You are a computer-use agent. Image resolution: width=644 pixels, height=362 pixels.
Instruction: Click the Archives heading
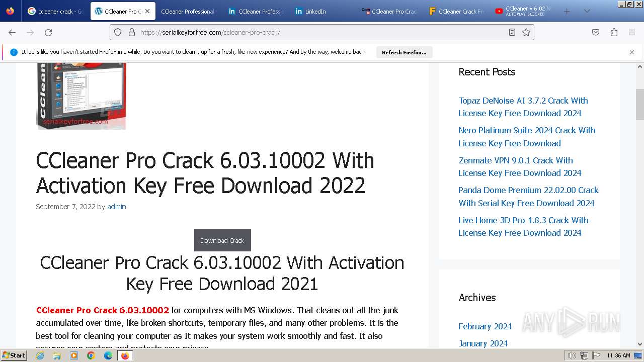tap(477, 298)
